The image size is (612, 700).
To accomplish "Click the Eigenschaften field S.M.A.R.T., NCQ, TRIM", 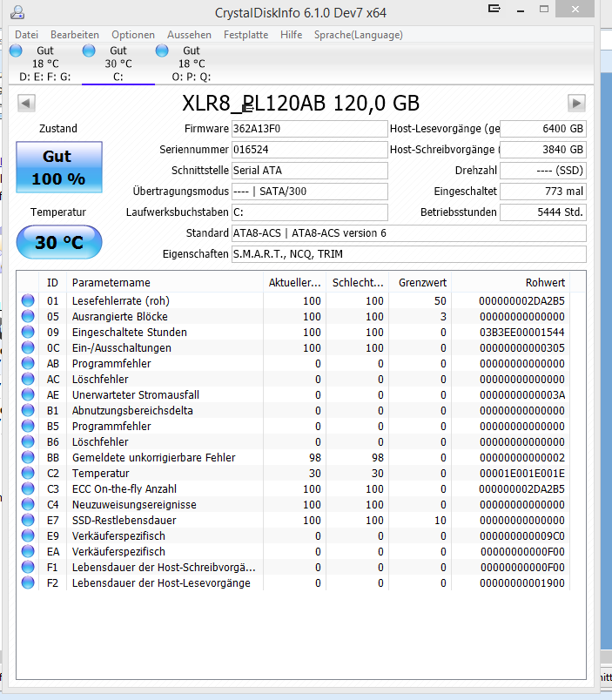I will [409, 254].
